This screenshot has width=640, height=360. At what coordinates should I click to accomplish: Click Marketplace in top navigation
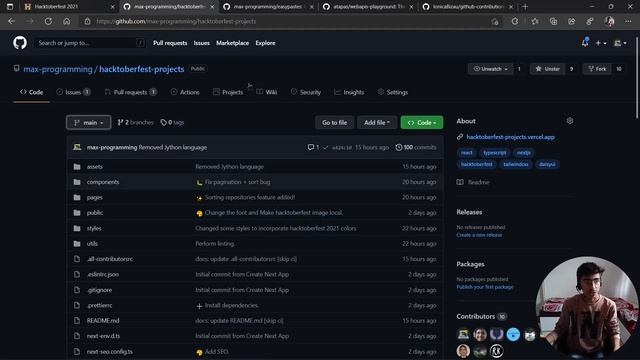pos(232,43)
